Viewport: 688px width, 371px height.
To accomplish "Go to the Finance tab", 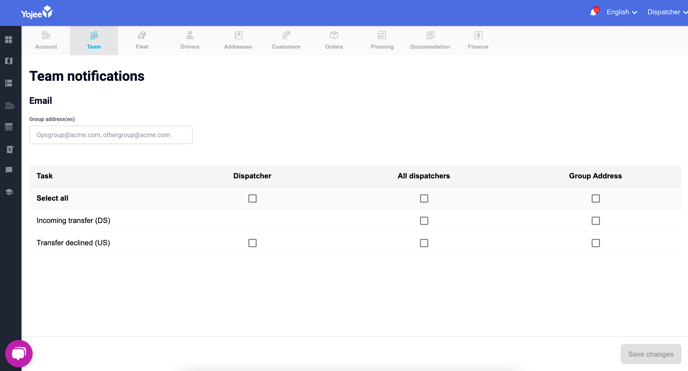I will [x=478, y=40].
